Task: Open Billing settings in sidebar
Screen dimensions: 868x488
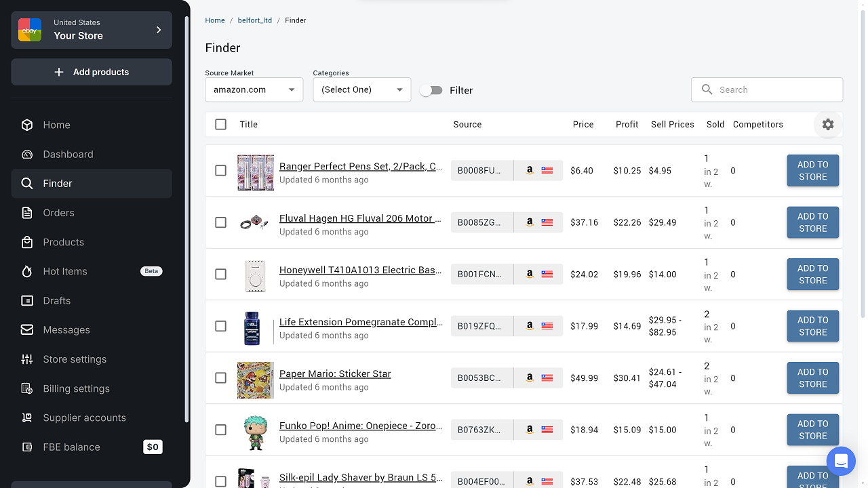Action: coord(92,389)
